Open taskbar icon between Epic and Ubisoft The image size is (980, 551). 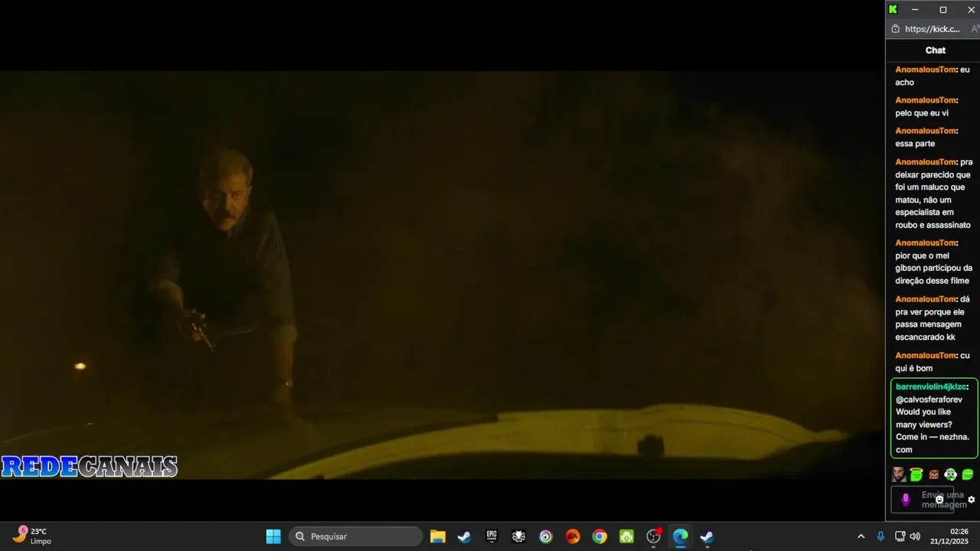point(518,536)
